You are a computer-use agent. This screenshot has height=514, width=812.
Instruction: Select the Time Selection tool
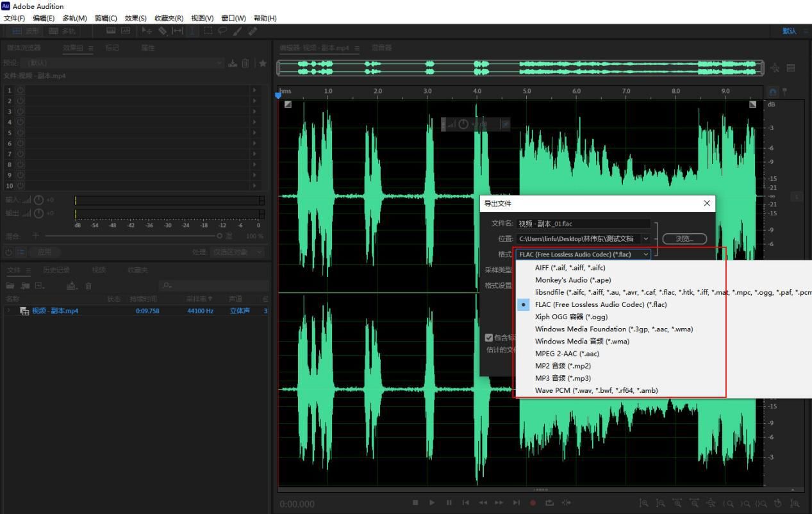tap(194, 31)
